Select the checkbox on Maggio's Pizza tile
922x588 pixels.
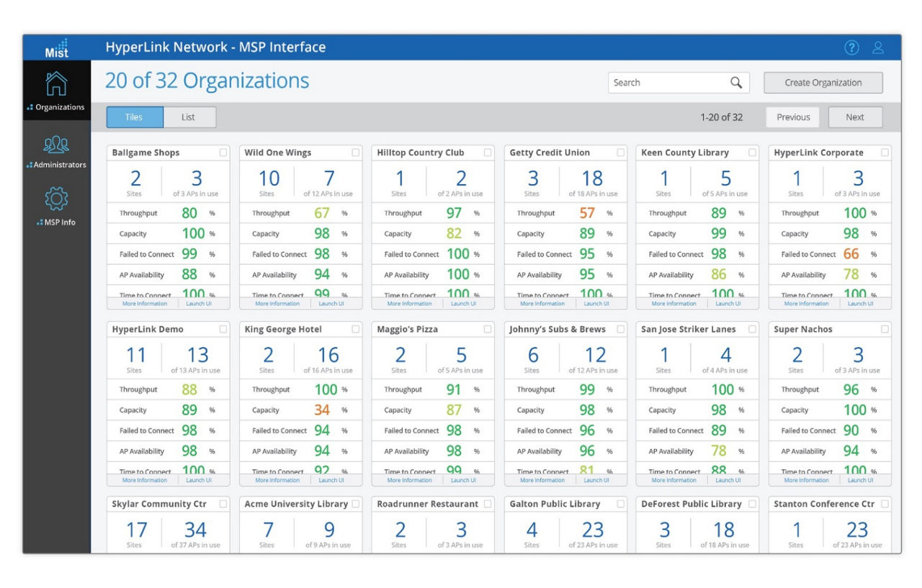point(487,329)
